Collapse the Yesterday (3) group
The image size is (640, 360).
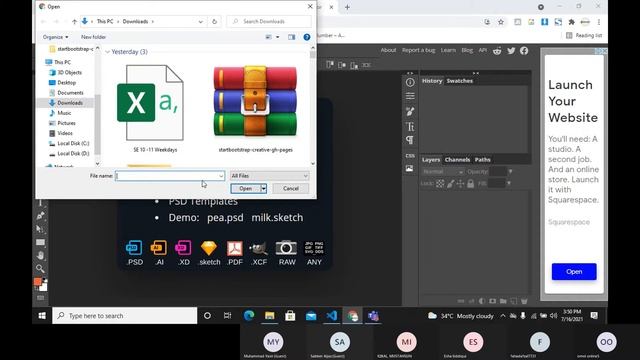coord(108,52)
